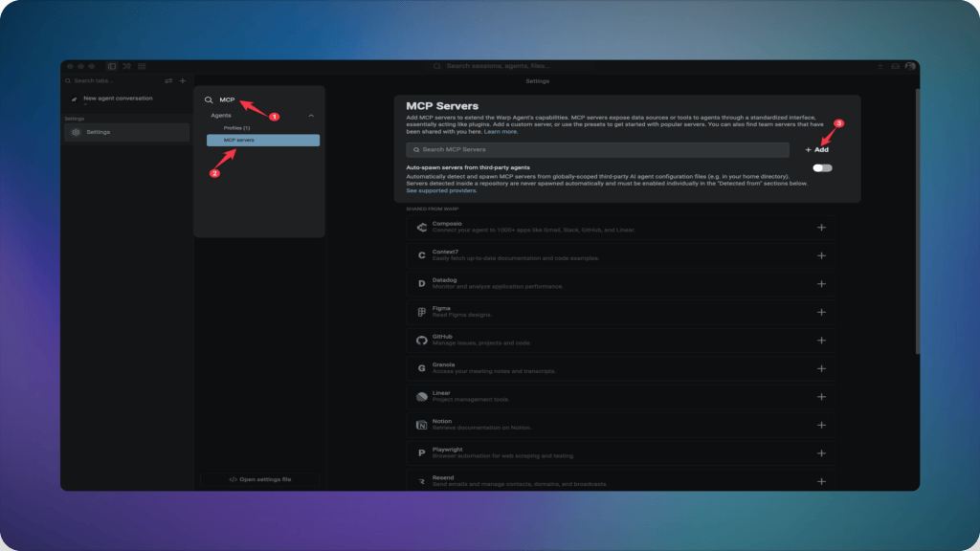Collapse the Agents section chevron
The width and height of the screenshot is (980, 551).
[x=311, y=116]
